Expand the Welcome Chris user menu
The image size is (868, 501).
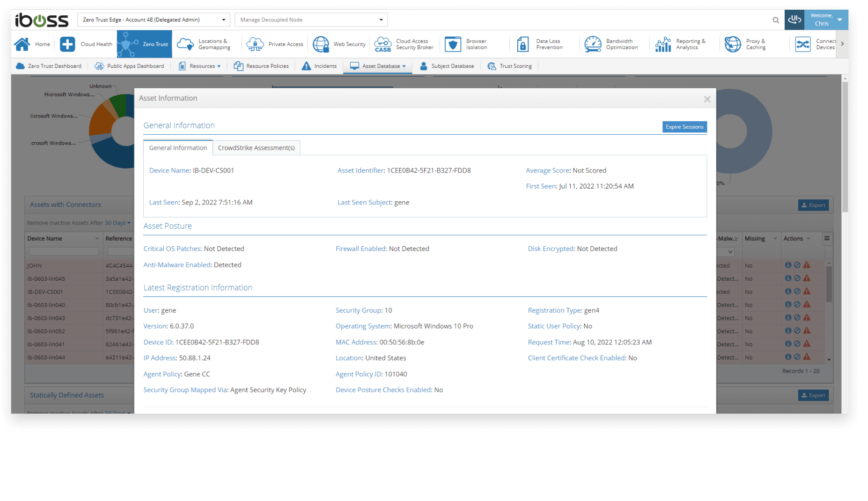click(827, 20)
